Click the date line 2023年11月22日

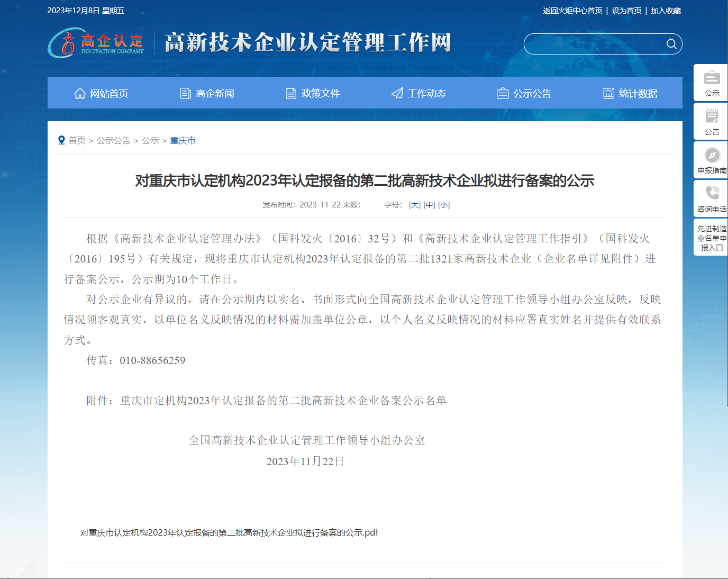point(305,462)
